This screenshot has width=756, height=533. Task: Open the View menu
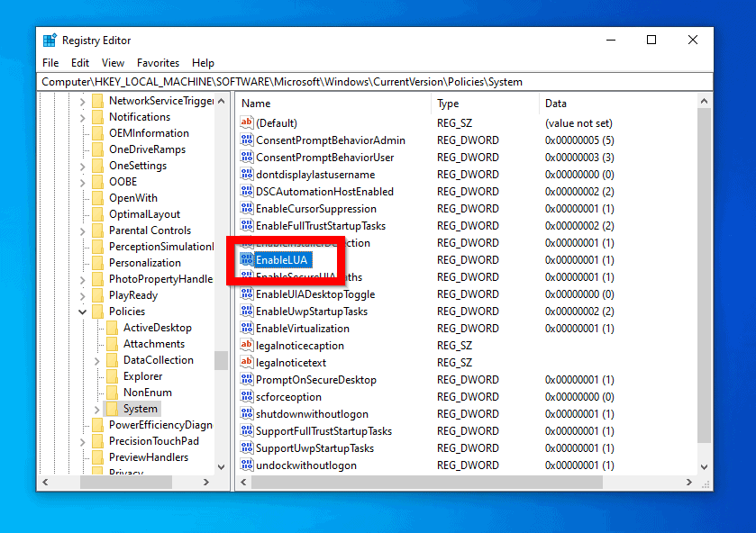click(113, 62)
